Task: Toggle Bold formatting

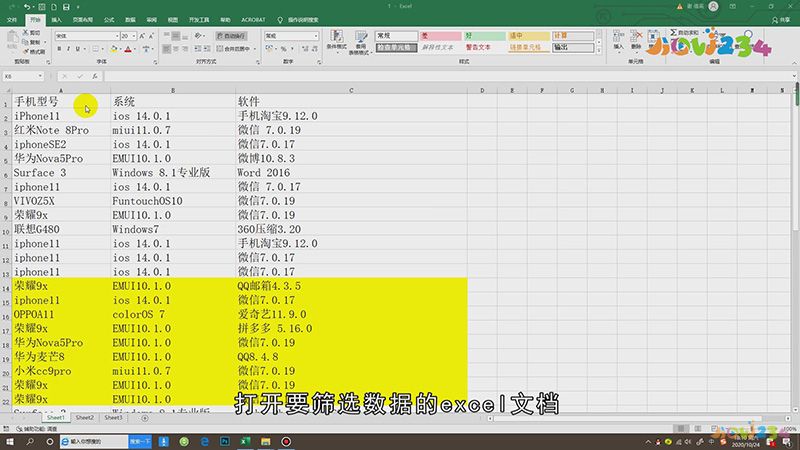Action: pos(59,49)
